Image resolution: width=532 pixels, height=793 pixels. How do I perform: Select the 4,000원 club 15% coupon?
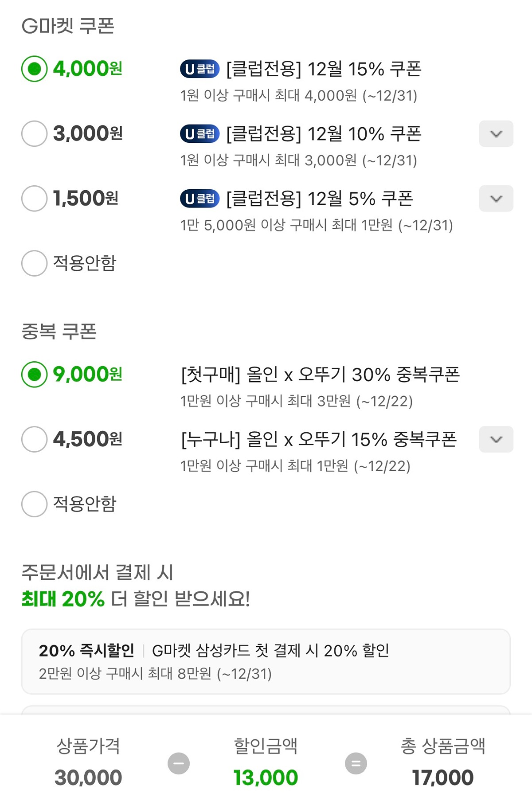point(34,69)
